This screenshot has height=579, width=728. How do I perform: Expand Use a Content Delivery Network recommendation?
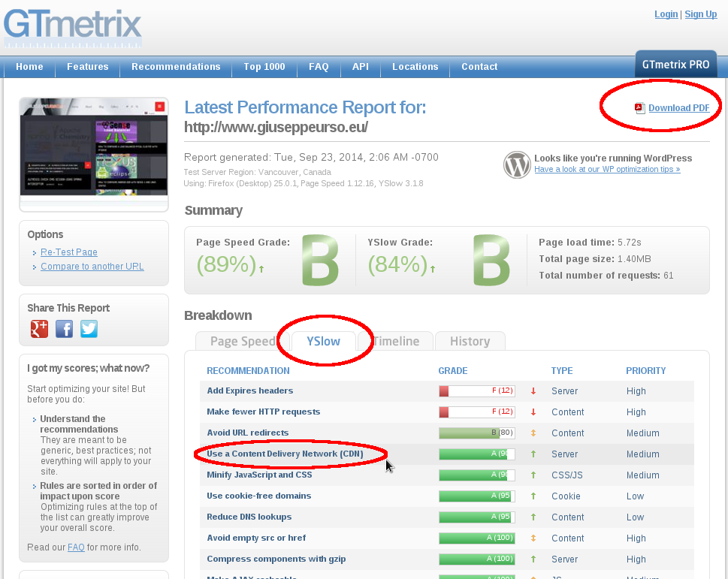tap(285, 454)
